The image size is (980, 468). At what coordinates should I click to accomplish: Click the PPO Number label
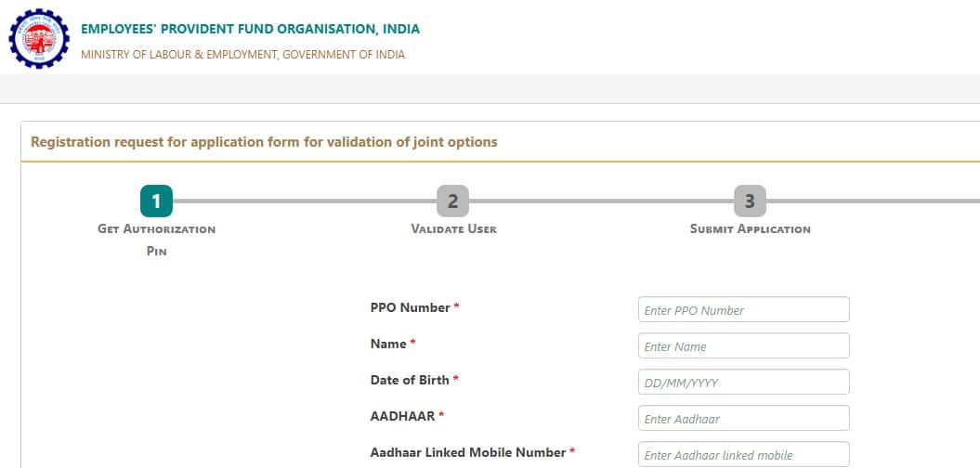pyautogui.click(x=410, y=307)
